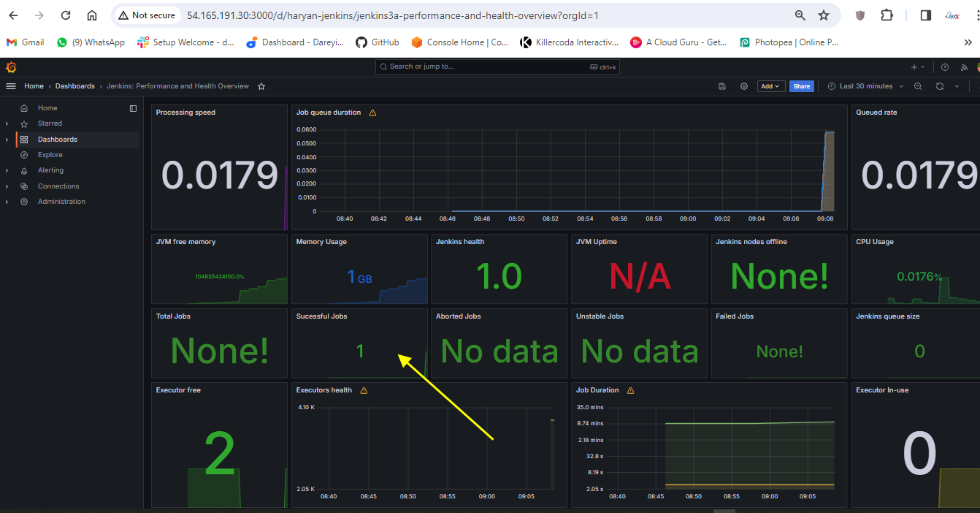Refresh the dashboard panels

pos(940,86)
